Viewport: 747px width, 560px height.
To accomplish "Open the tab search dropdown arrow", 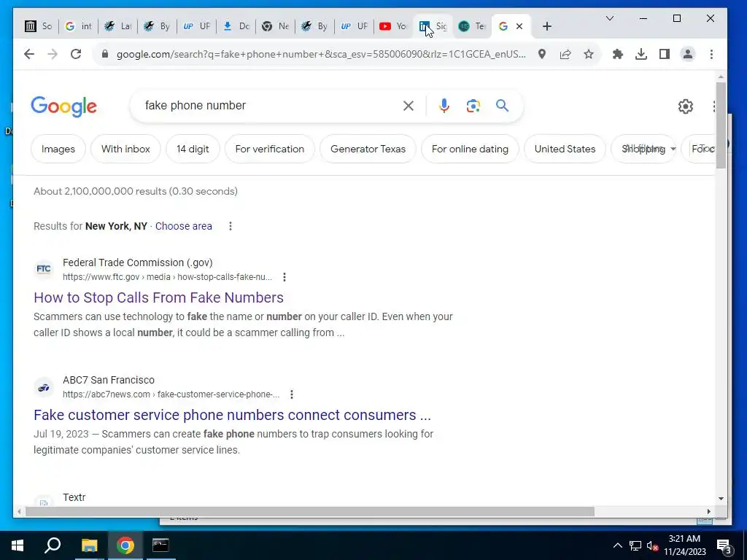I will click(609, 18).
